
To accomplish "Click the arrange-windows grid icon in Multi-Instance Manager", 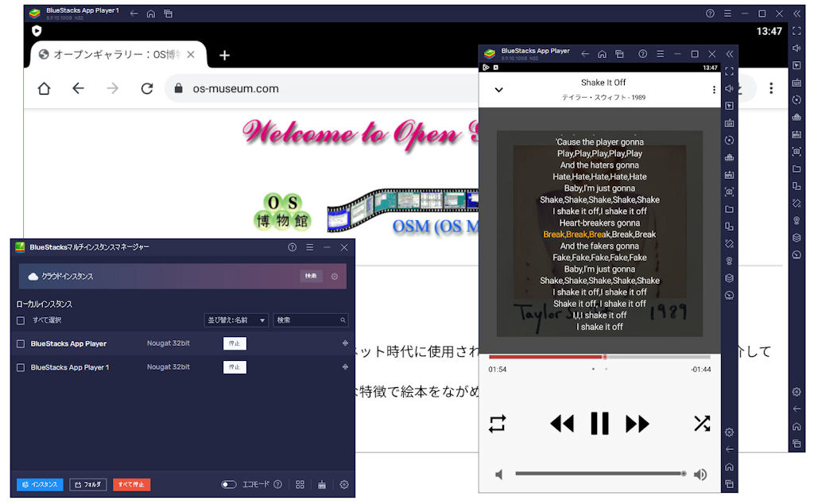I will click(300, 484).
